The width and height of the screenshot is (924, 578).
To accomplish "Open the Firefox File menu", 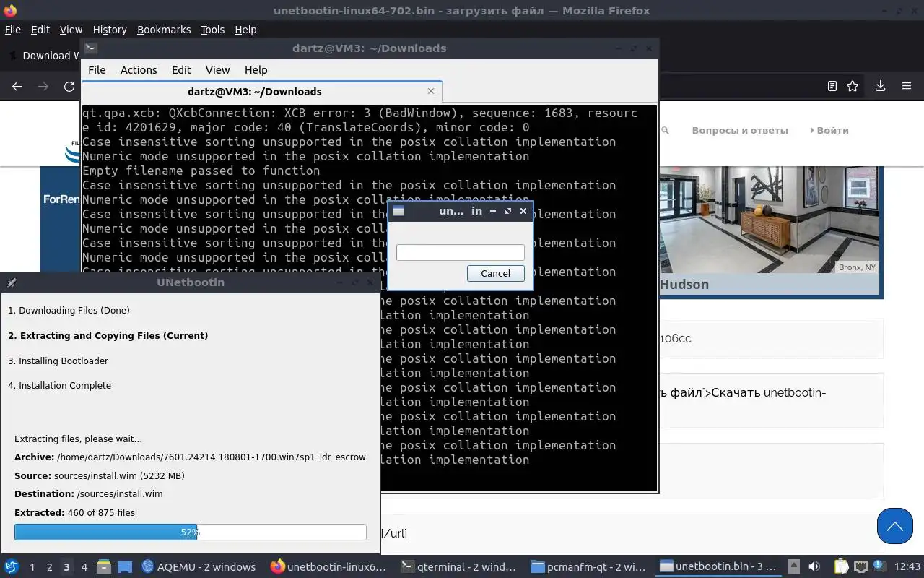I will coord(12,30).
